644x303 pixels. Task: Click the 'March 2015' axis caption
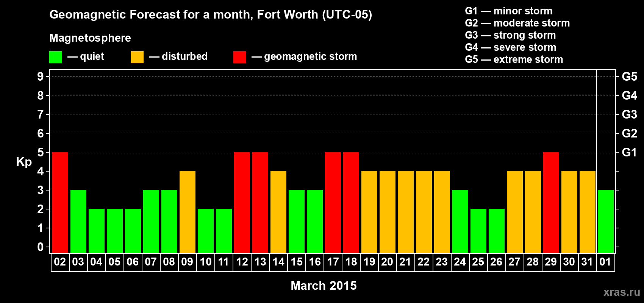(324, 286)
